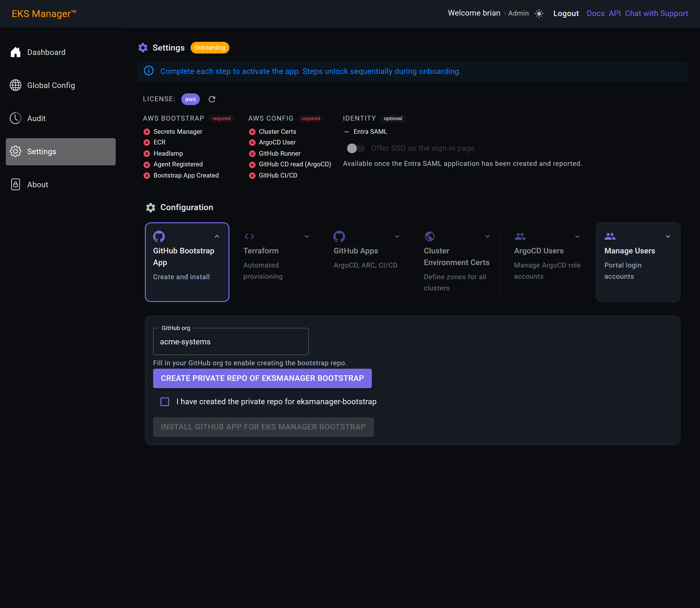The height and width of the screenshot is (608, 700).
Task: Click the Dashboard home icon
Action: click(x=16, y=52)
